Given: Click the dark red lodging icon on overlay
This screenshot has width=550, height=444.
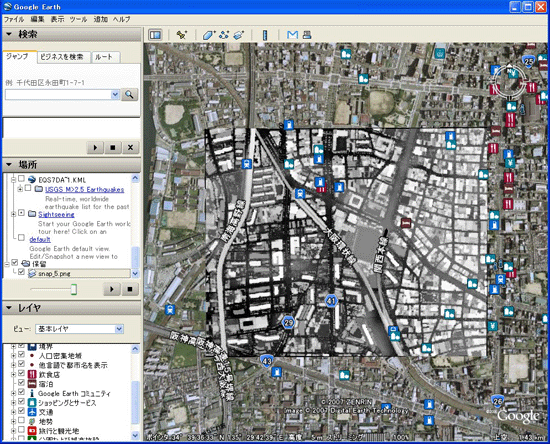Looking at the screenshot, I should [x=406, y=223].
